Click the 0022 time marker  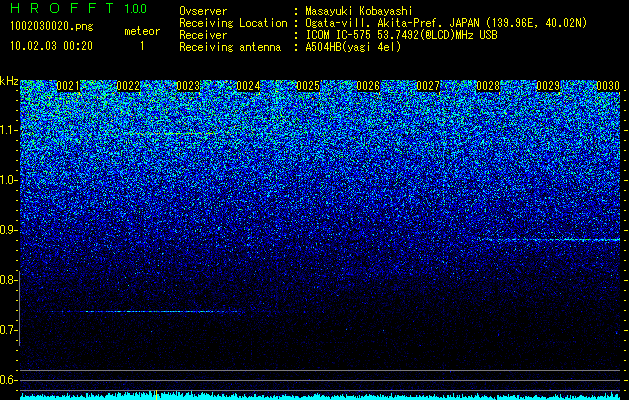point(128,86)
